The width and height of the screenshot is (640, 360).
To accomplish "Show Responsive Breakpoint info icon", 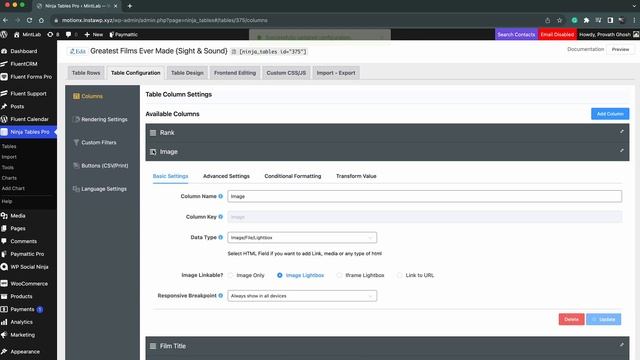I will [x=220, y=296].
